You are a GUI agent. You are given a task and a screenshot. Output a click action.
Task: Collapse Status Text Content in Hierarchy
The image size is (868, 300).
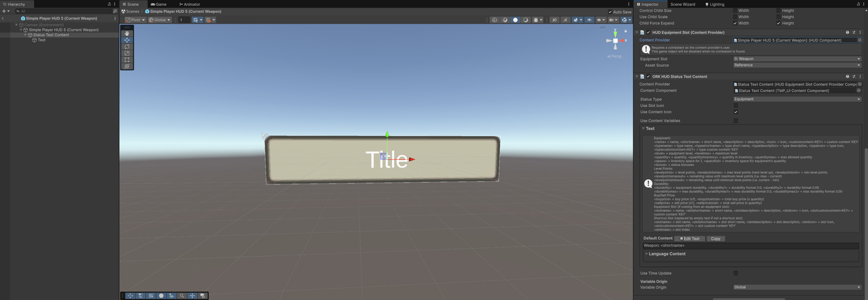26,35
